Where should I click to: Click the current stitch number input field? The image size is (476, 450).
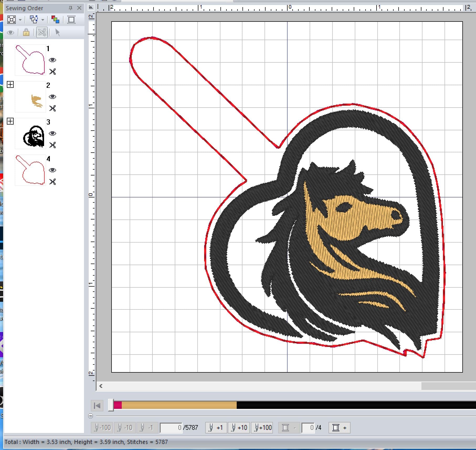coord(171,428)
